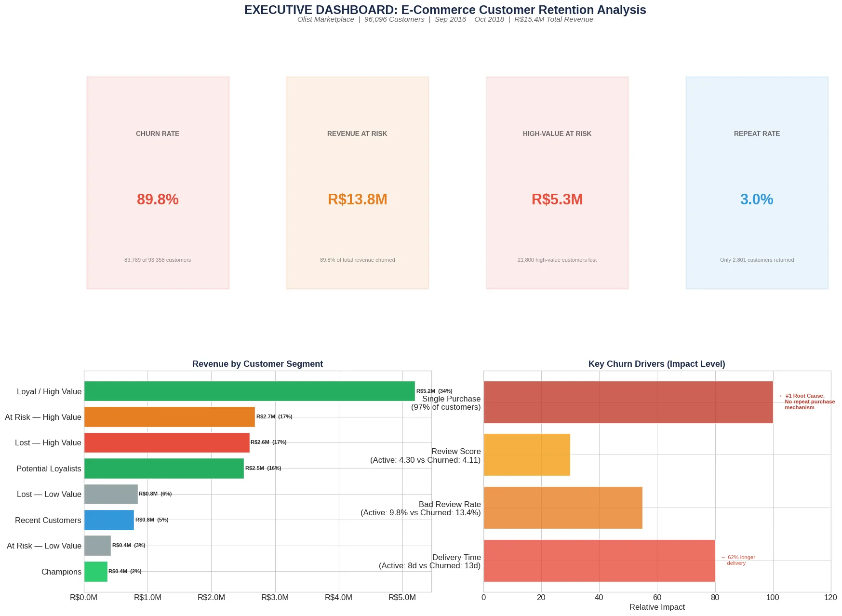Click the 3.0% repeat rate value
The width and height of the screenshot is (842, 616).
point(757,199)
